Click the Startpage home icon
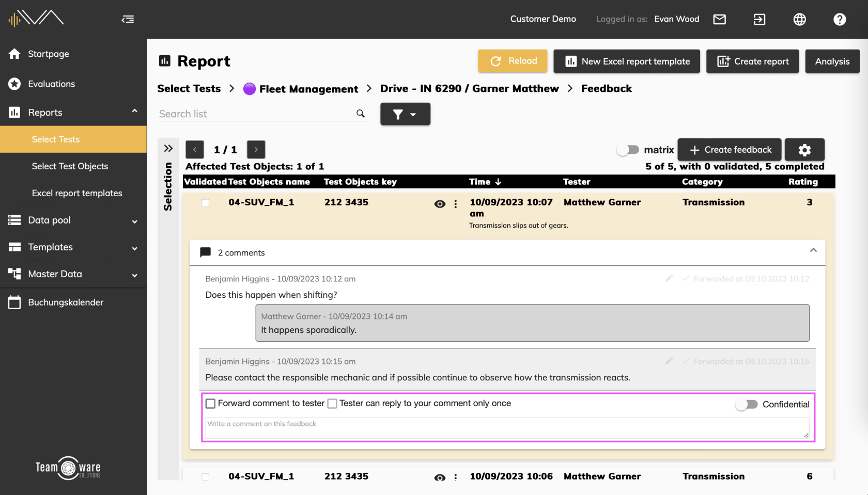Image resolution: width=868 pixels, height=495 pixels. [14, 54]
